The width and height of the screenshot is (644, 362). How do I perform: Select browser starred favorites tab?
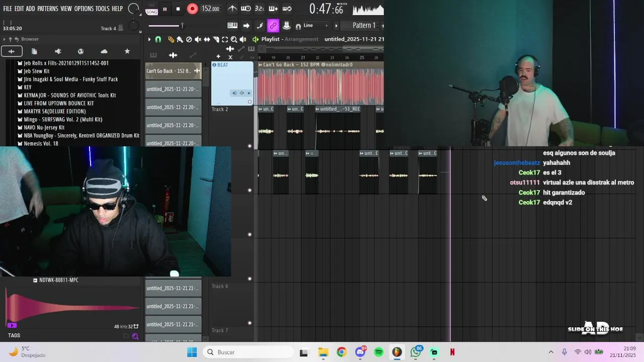pyautogui.click(x=127, y=51)
